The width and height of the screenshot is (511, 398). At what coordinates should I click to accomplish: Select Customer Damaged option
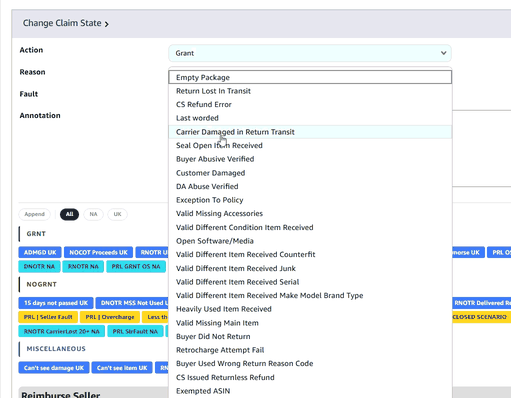310,173
